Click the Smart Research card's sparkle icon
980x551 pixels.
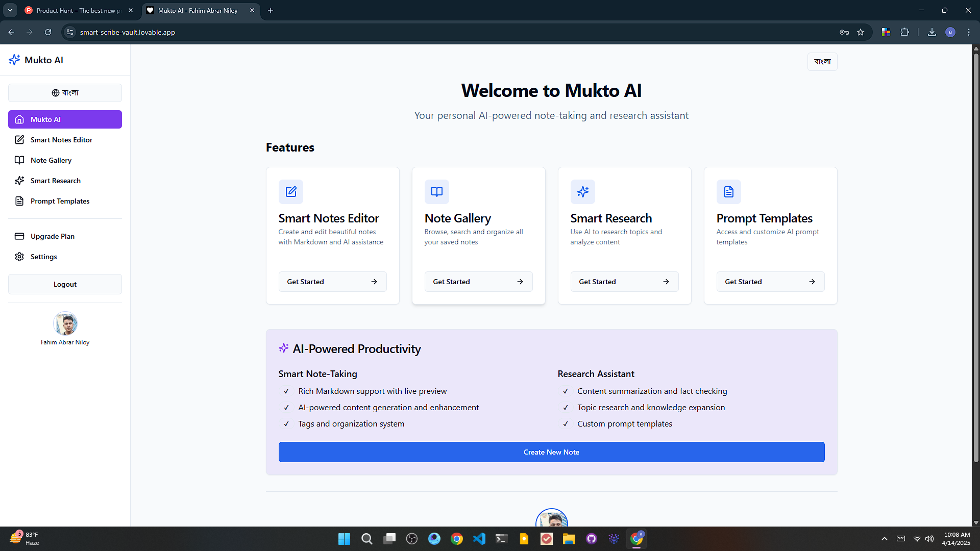pos(583,192)
